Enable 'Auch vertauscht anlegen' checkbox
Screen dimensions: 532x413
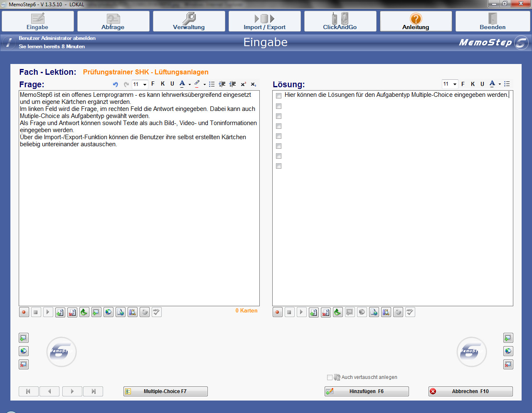[330, 377]
